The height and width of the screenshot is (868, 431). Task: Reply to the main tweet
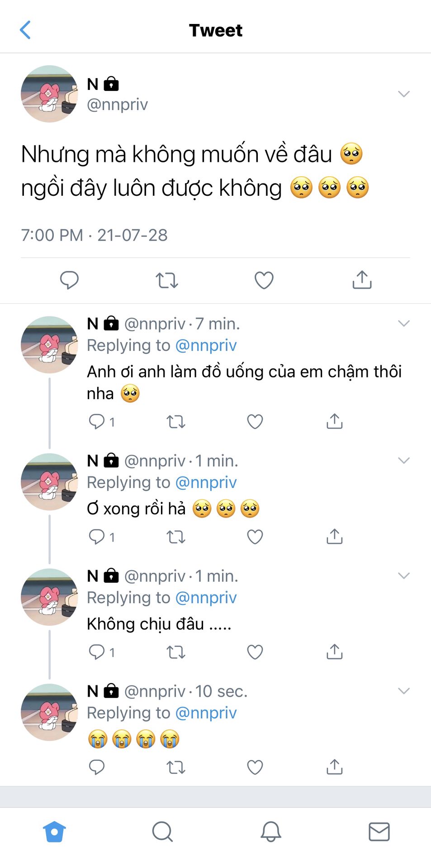[69, 280]
